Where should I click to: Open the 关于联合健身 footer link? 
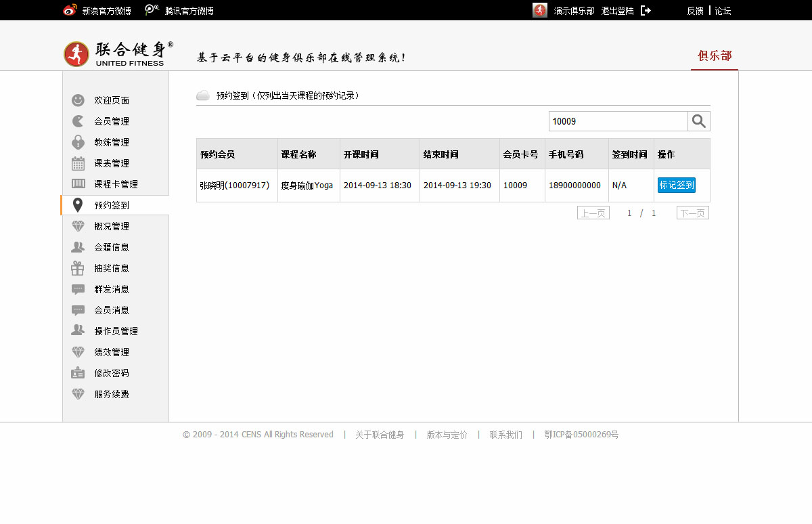tap(380, 435)
